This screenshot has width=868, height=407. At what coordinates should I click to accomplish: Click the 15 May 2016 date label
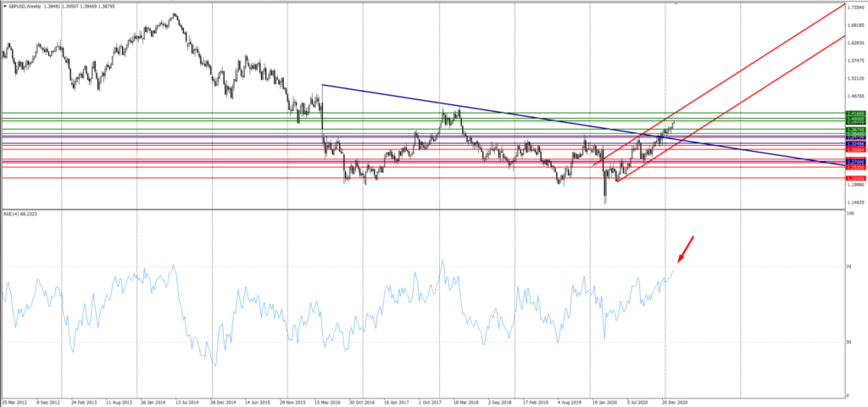[x=319, y=402]
